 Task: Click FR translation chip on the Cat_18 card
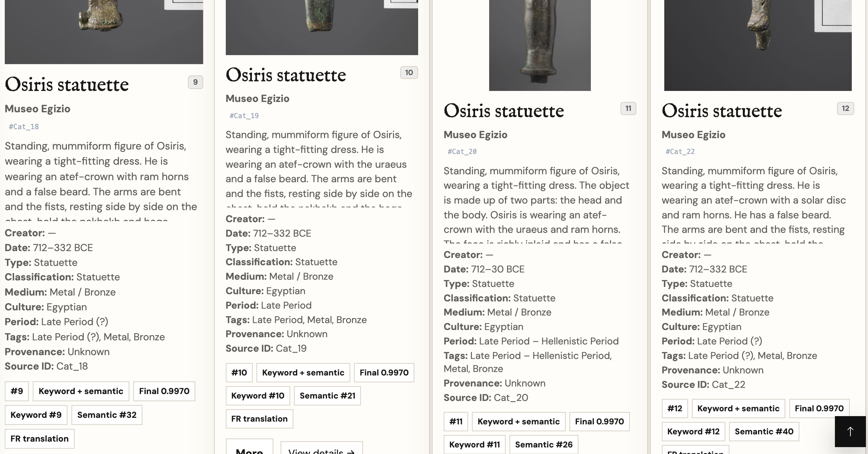point(40,438)
